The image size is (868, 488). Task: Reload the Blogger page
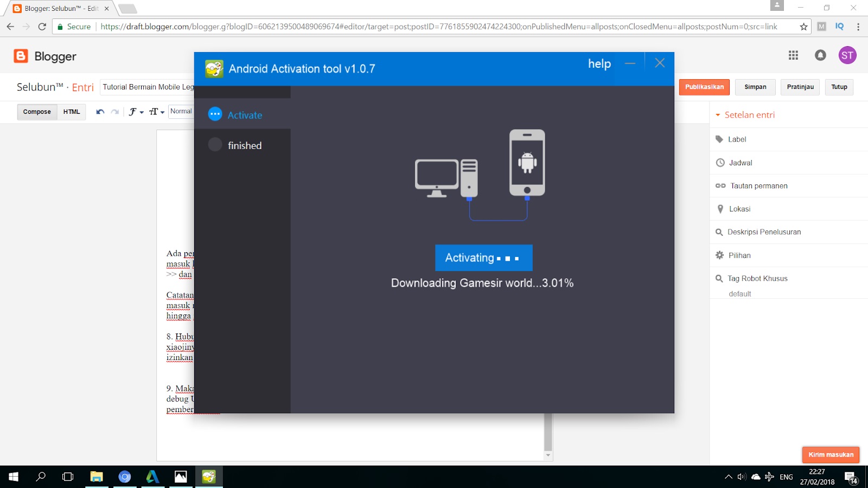[42, 27]
